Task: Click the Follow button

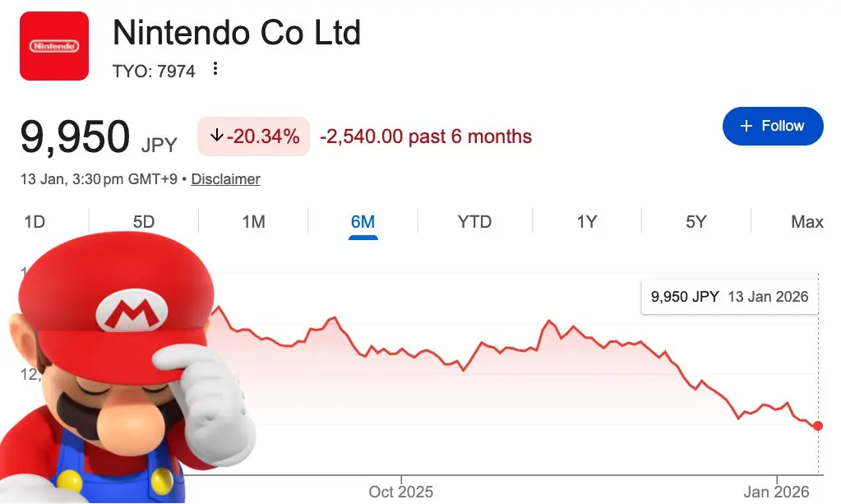Action: (773, 126)
